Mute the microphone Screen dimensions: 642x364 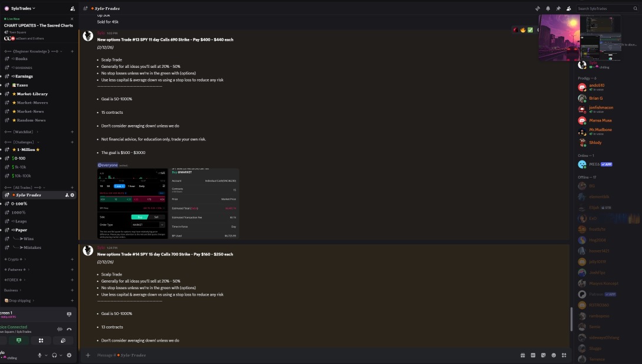click(40, 355)
